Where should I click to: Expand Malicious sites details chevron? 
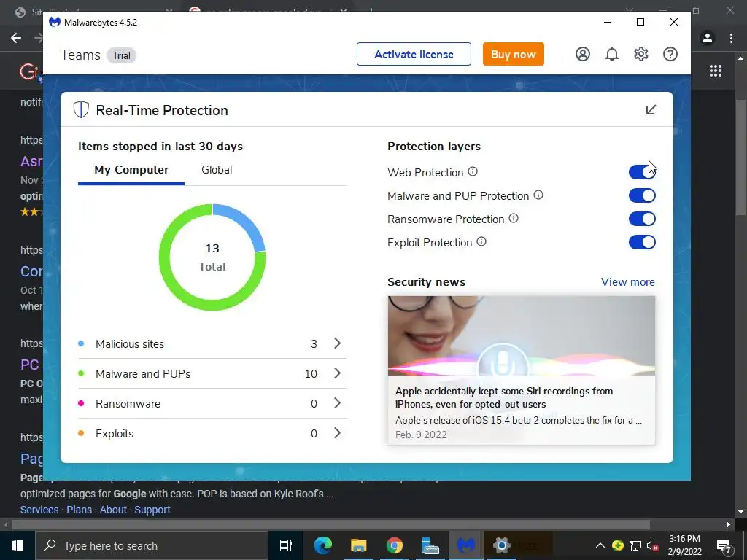coord(337,343)
